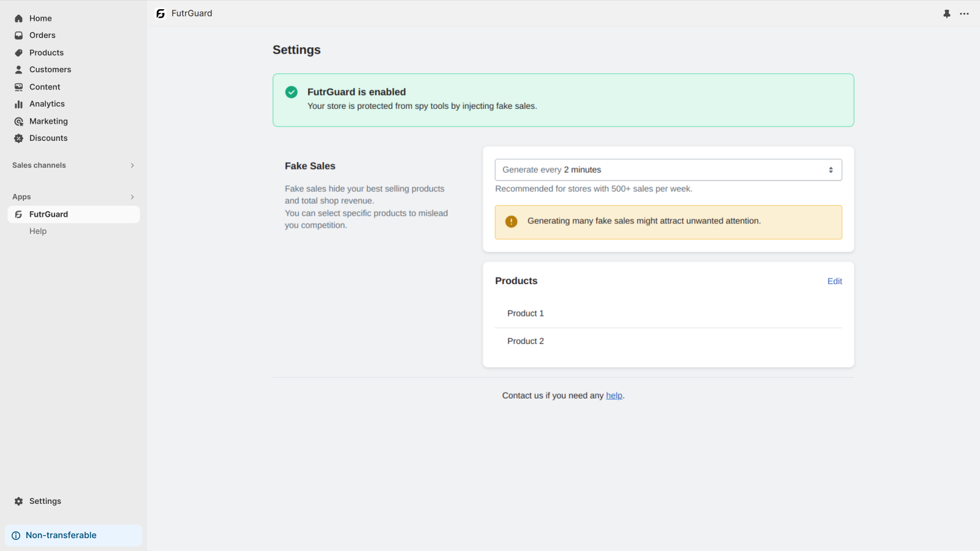
Task: Open the Generate every 2 minutes dropdown
Action: coord(668,170)
